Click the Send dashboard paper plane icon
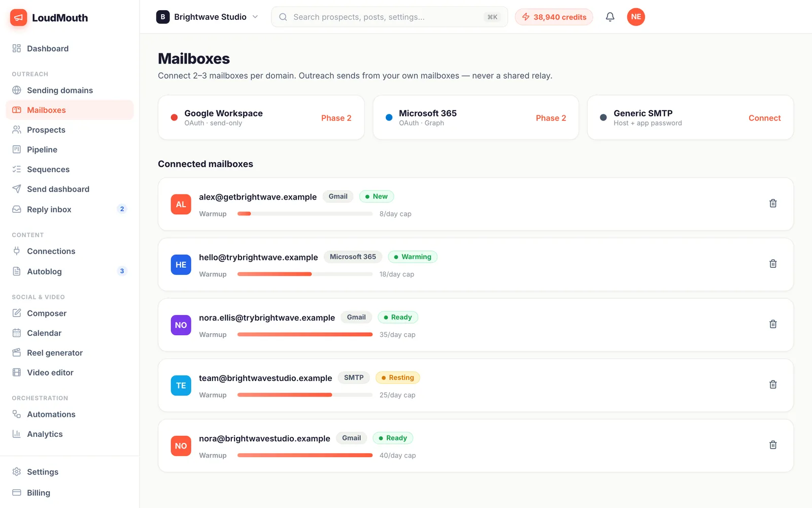812x508 pixels. [x=17, y=189]
